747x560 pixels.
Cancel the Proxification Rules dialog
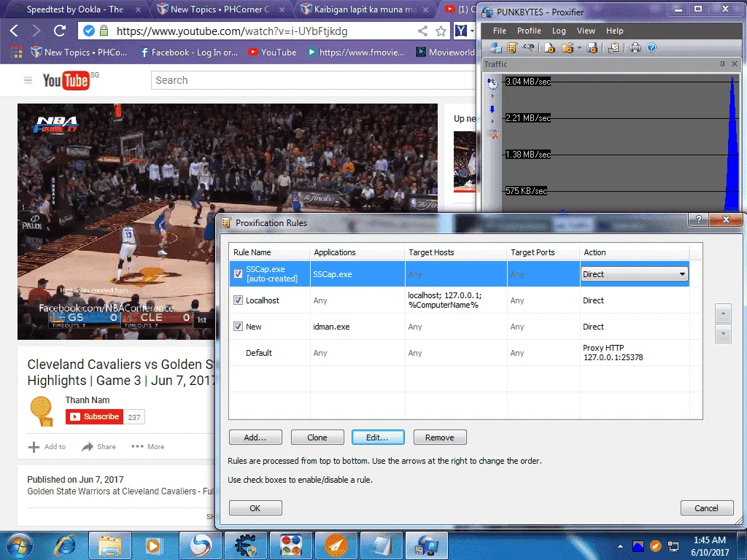pyautogui.click(x=706, y=508)
